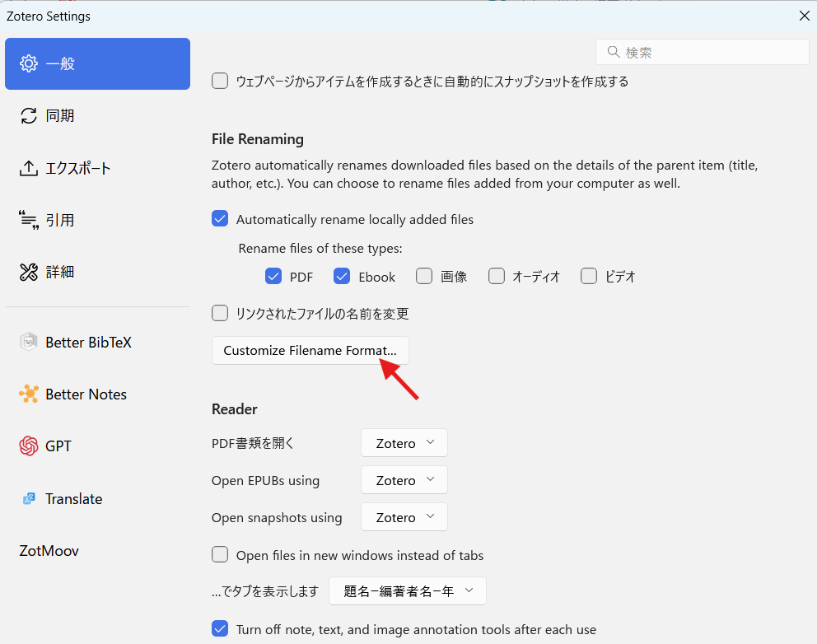Open the ZotMoov settings pane
Viewport: 817px width, 644px height.
[49, 551]
